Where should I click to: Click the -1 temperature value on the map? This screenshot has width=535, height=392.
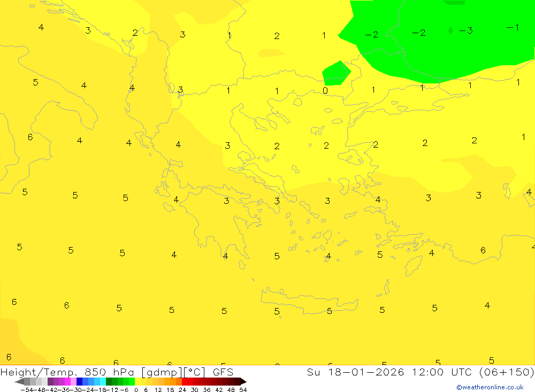point(513,27)
